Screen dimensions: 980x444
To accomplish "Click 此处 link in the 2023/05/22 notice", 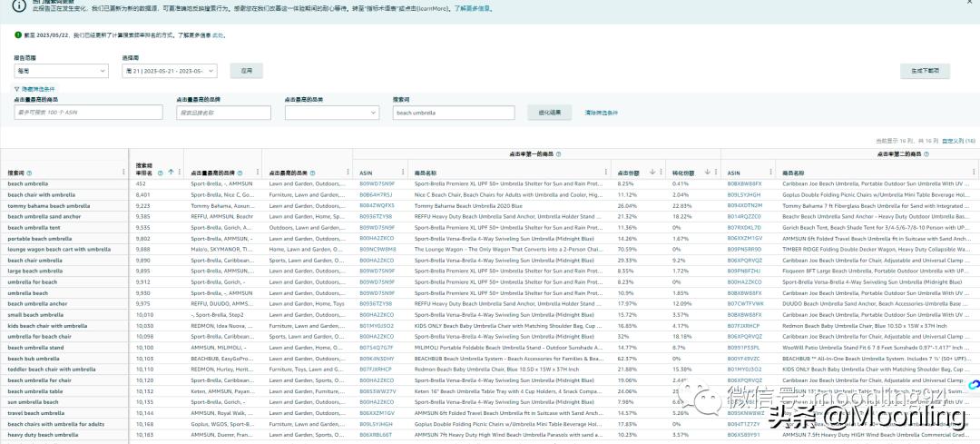I will [x=218, y=35].
